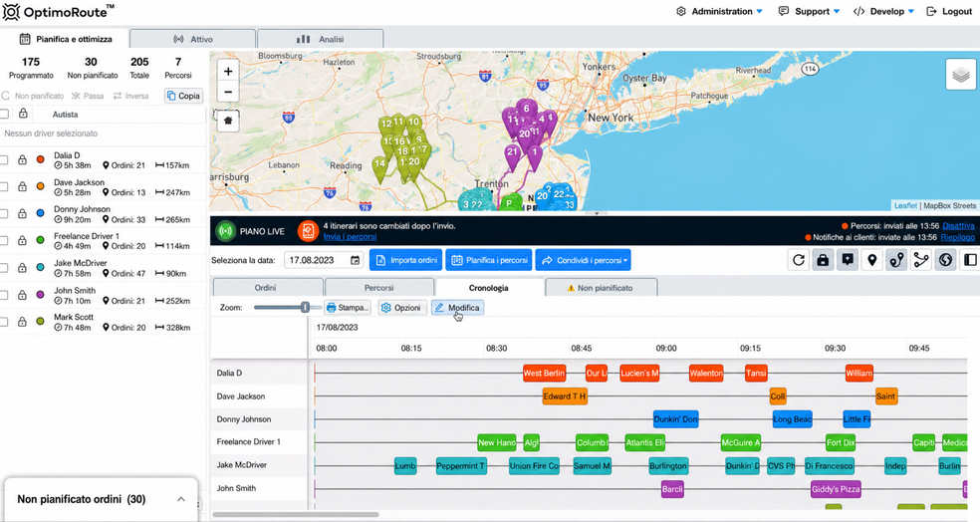Select the Freelance Driver 1 checkbox
This screenshot has height=522, width=980.
[4, 241]
